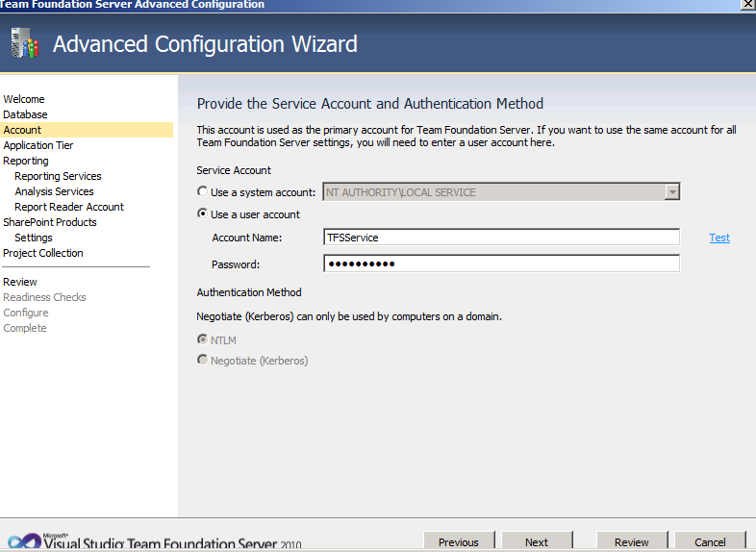Select Use a system account option
Image resolution: width=756 pixels, height=552 pixels.
tap(203, 191)
